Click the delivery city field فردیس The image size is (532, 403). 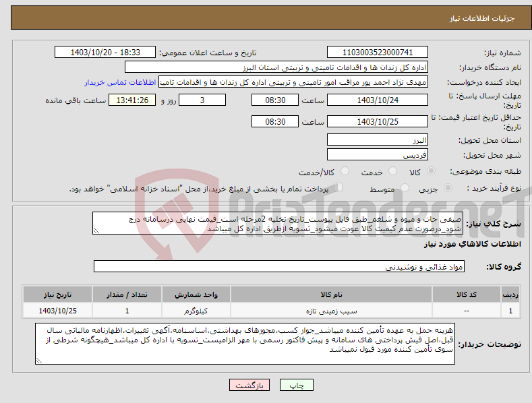[x=378, y=155]
